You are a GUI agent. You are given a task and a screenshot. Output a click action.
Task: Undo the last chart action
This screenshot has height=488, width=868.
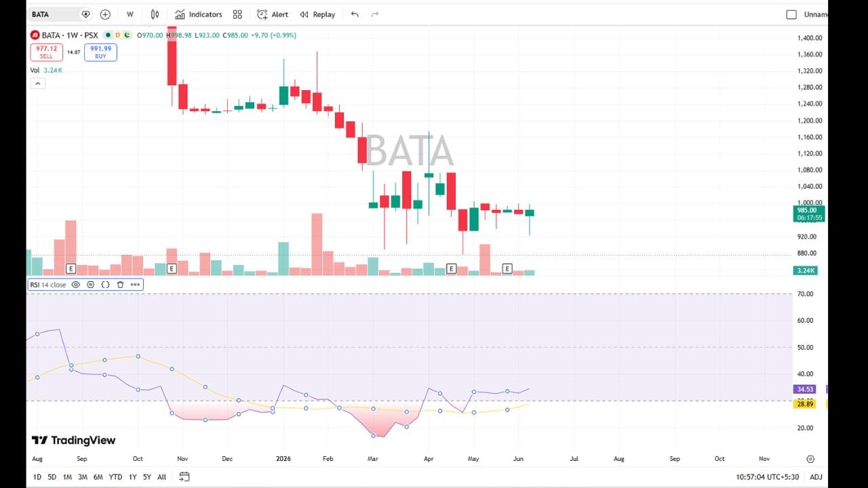tap(355, 14)
